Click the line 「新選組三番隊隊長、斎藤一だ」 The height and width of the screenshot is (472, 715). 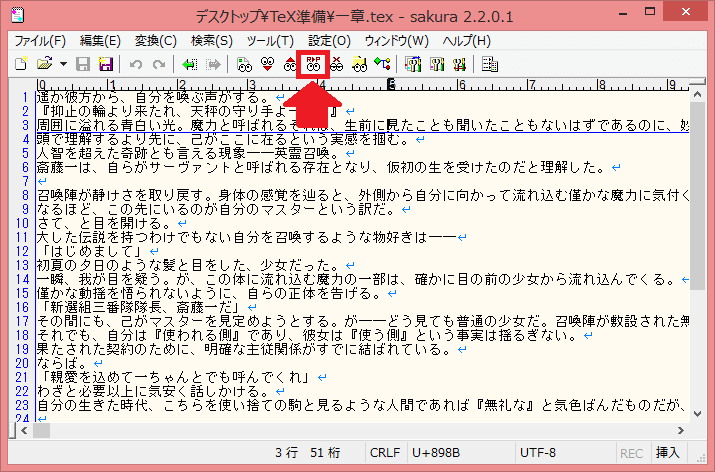click(x=142, y=307)
